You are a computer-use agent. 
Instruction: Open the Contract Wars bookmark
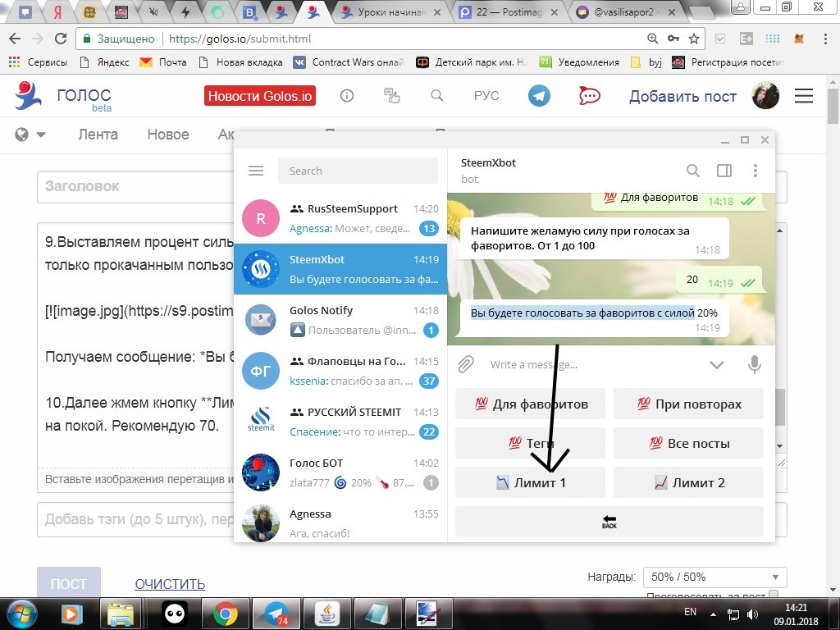348,62
